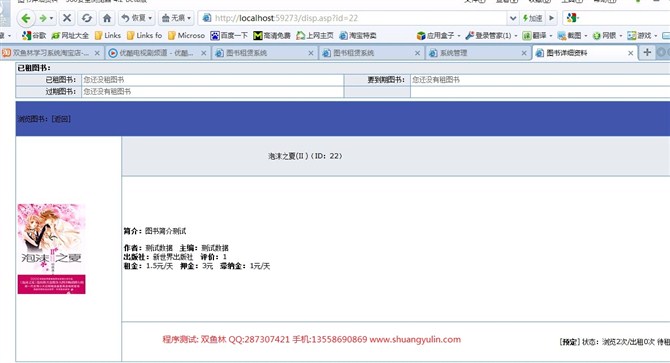Click the [返回] back link

click(x=61, y=119)
